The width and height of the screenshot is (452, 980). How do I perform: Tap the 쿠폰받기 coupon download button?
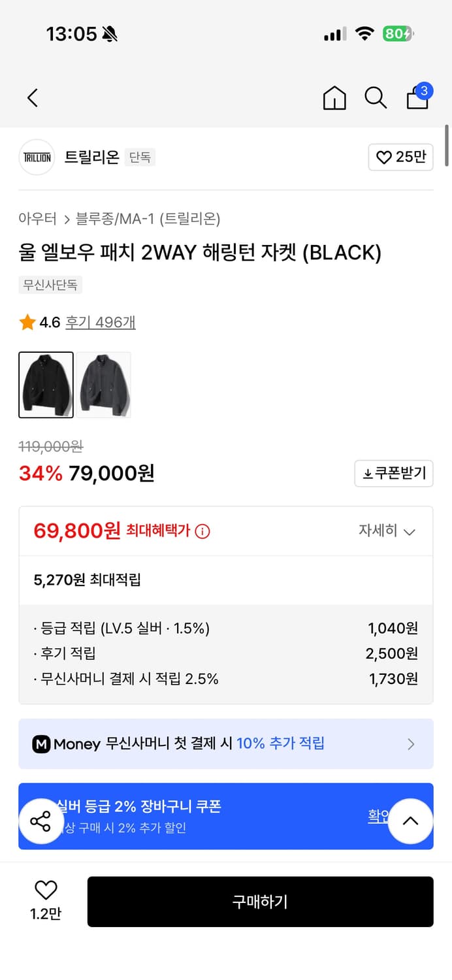coord(393,473)
